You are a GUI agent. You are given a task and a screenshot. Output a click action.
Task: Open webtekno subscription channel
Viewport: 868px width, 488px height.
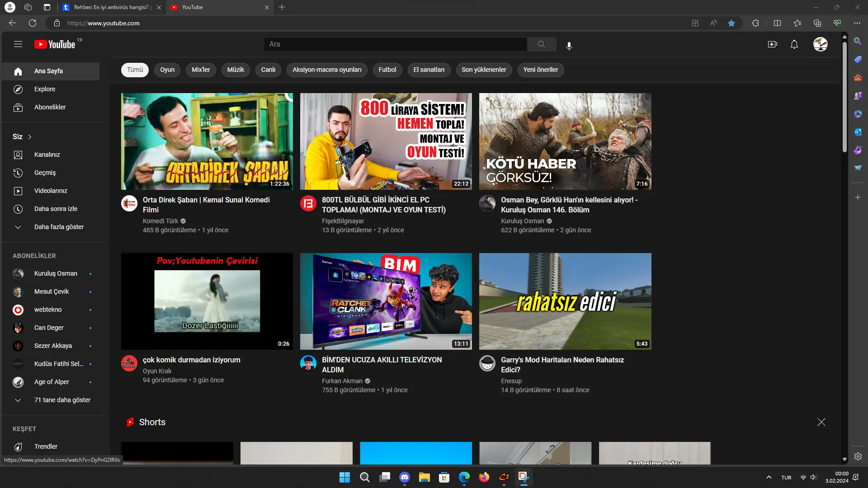click(51, 310)
